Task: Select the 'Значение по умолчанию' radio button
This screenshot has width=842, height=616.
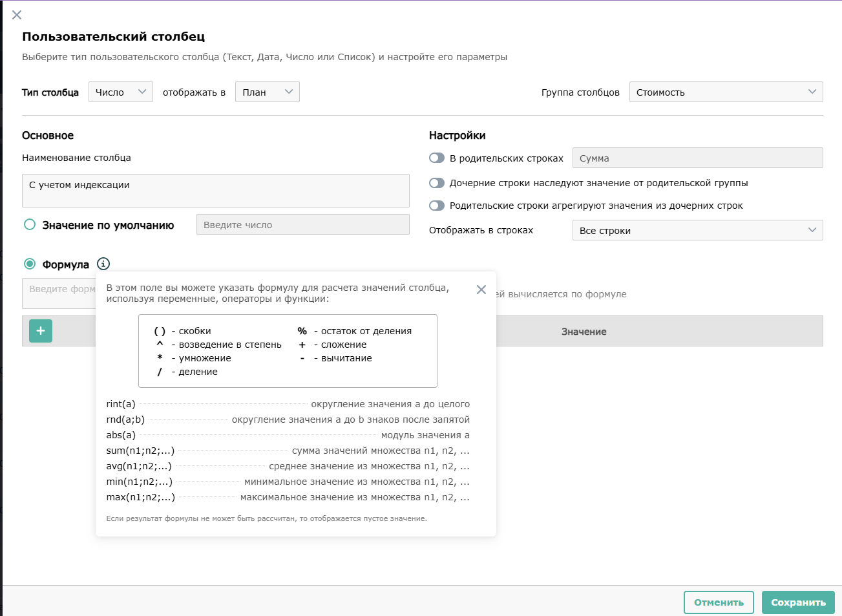Action: [30, 225]
